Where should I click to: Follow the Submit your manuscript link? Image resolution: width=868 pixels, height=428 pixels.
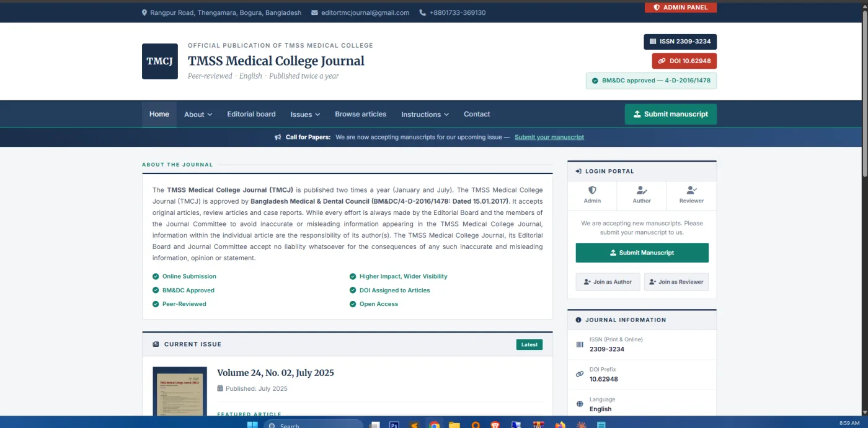[549, 137]
